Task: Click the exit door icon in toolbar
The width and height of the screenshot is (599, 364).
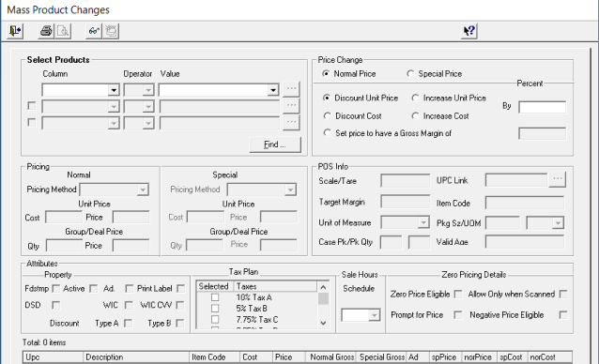Action: [x=15, y=31]
